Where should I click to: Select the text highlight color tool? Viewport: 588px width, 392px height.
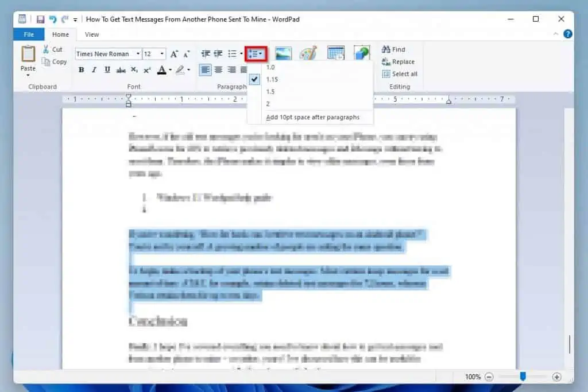point(180,69)
